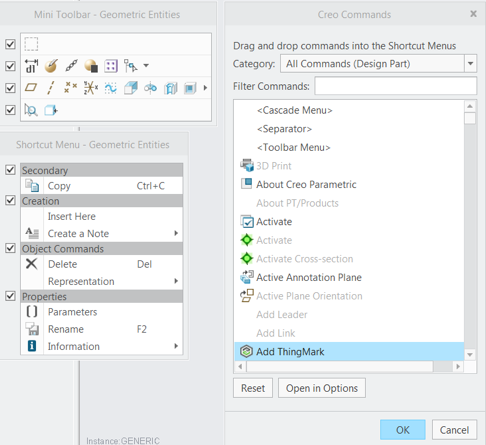
Task: Click the Edit Dimensions (d1) icon
Action: coord(31,66)
